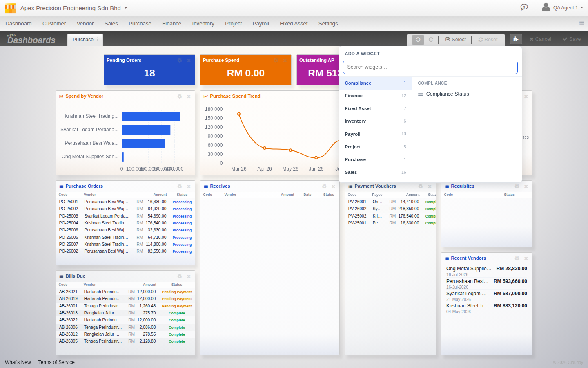Switch to the Purchase dashboard tab
This screenshot has height=368, width=588.
click(x=83, y=40)
